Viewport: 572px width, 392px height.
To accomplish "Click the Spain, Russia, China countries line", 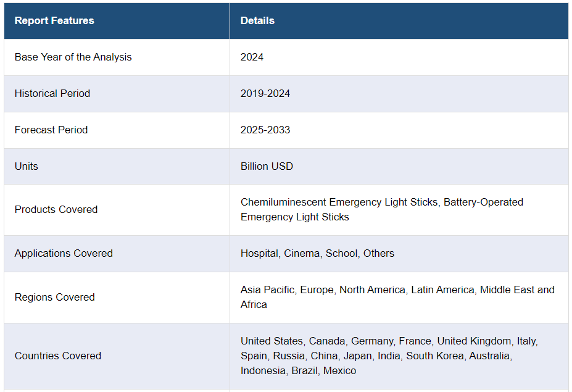I will pos(376,356).
